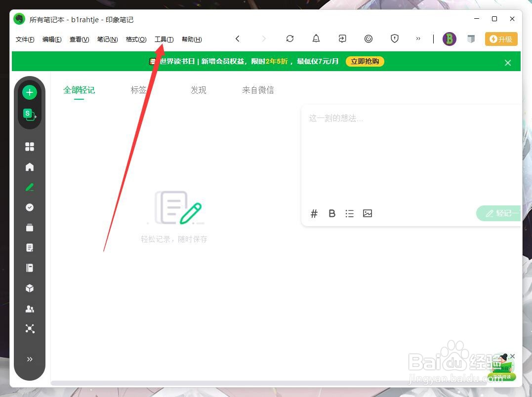Image resolution: width=532 pixels, height=397 pixels.
Task: Open shared space via the people icon
Action: coord(29,308)
